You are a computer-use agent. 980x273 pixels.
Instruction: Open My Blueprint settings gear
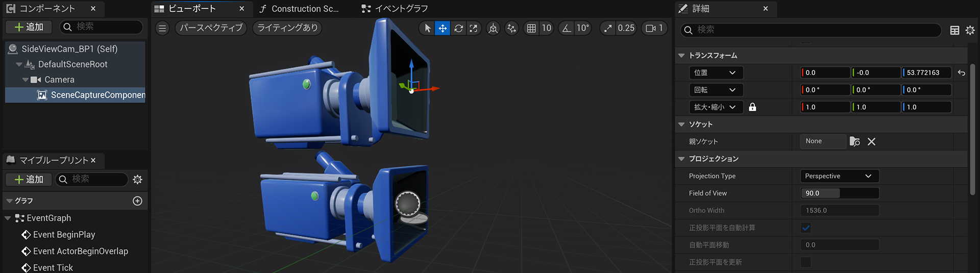click(x=137, y=180)
